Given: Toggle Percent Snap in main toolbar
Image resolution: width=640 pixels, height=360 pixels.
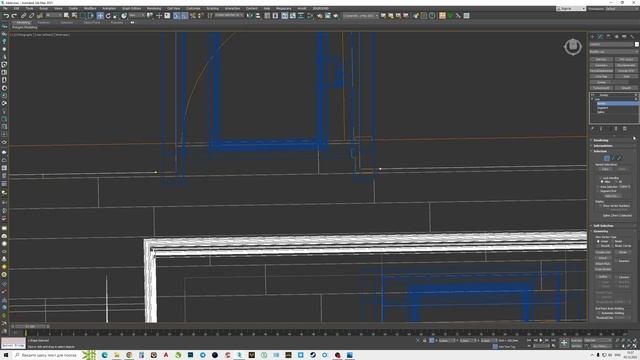Looking at the screenshot, I should [193, 16].
